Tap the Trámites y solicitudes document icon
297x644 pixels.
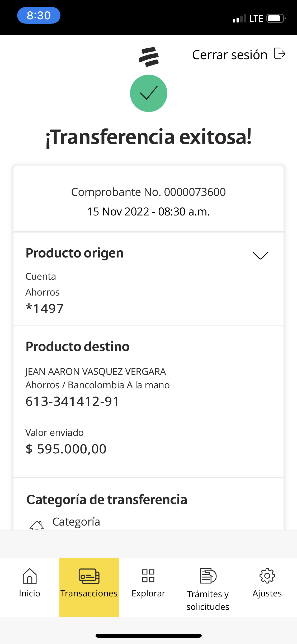click(208, 576)
